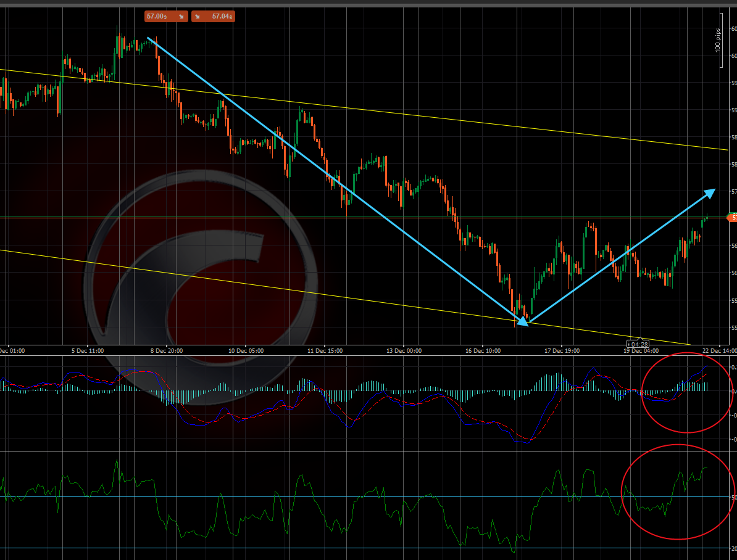
Task: Click the 11 Dec 15:00 time label
Action: [x=325, y=350]
